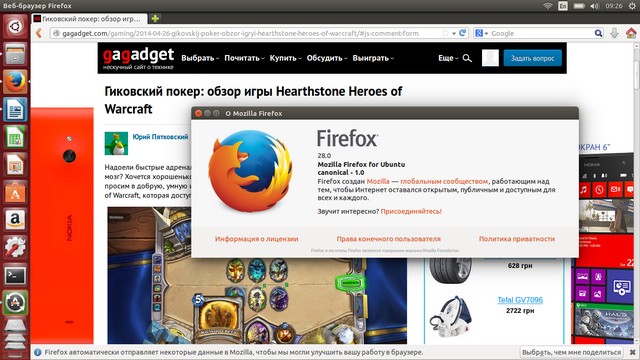Click the URL address field
The height and width of the screenshot is (360, 640).
(x=250, y=33)
